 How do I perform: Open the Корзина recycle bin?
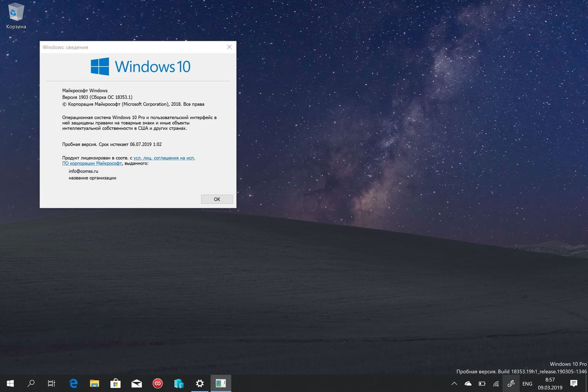[15, 12]
